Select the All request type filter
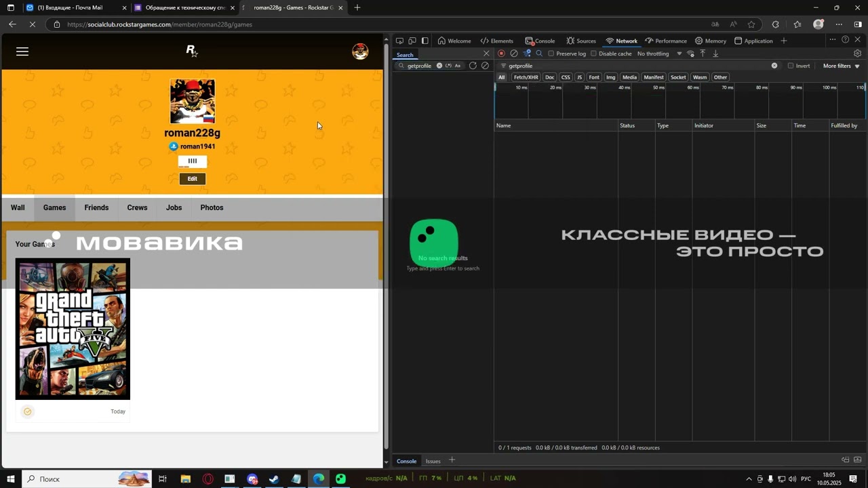Image resolution: width=868 pixels, height=488 pixels. (502, 77)
